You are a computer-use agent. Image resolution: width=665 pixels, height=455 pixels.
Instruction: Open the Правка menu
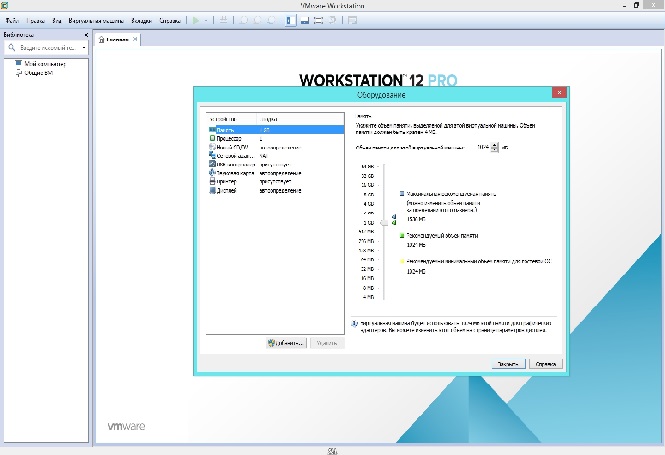36,20
